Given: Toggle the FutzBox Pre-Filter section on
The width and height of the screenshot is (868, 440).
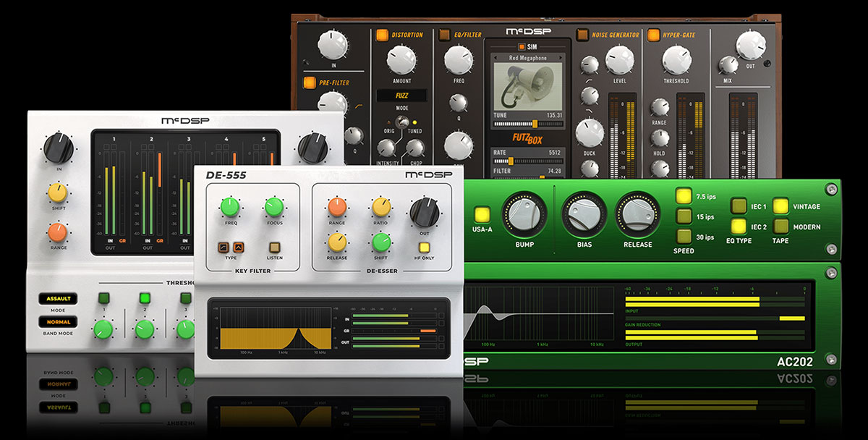Looking at the screenshot, I should (310, 82).
